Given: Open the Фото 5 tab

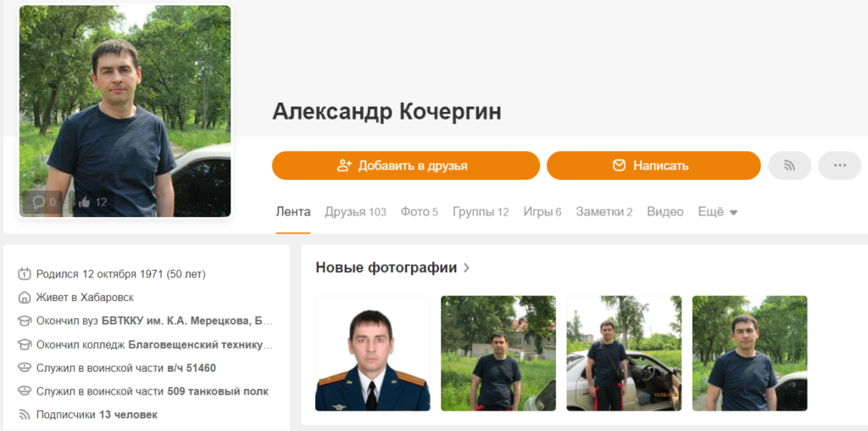Looking at the screenshot, I should (419, 212).
